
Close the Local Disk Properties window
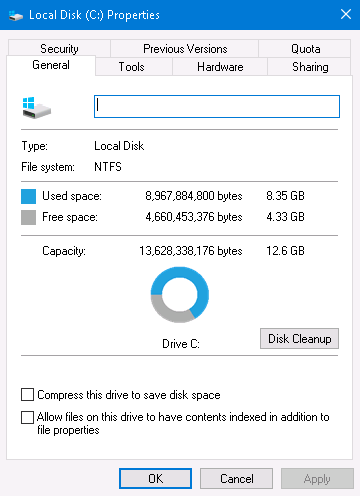point(346,14)
